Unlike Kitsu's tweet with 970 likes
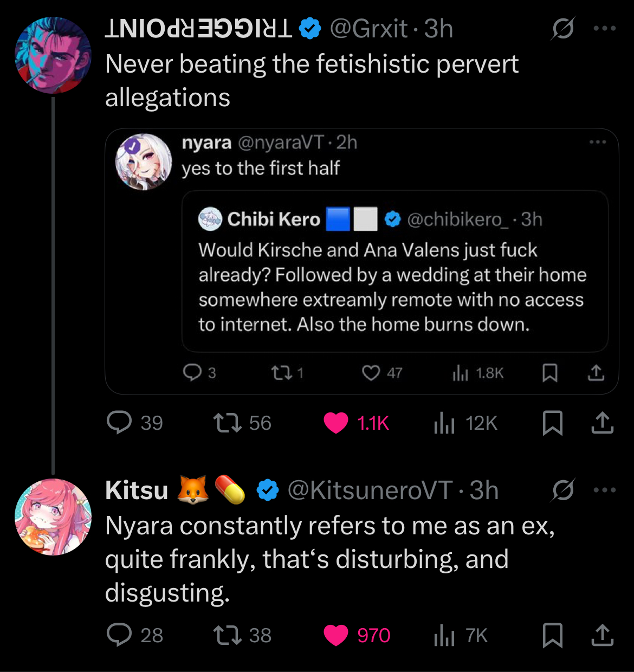634x672 pixels. pos(336,635)
